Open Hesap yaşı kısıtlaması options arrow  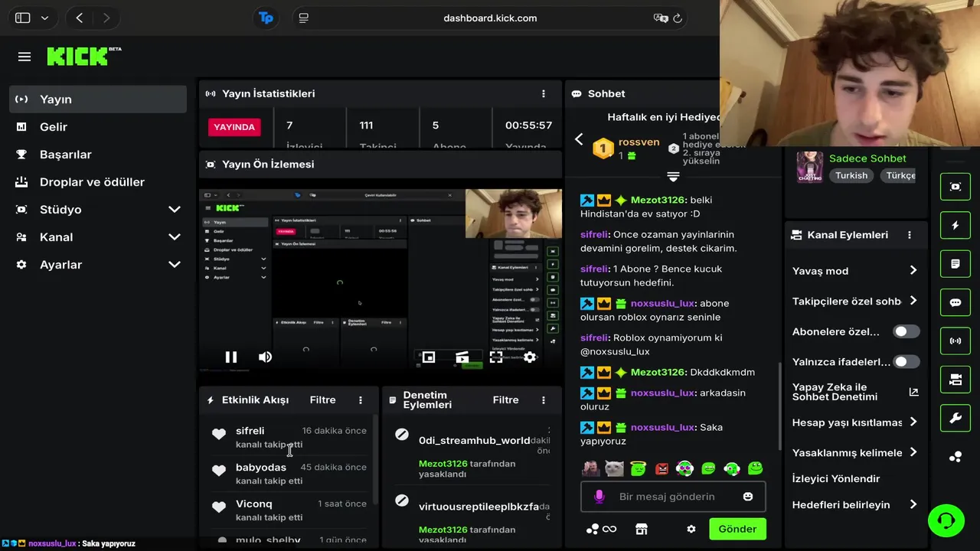[x=913, y=422]
